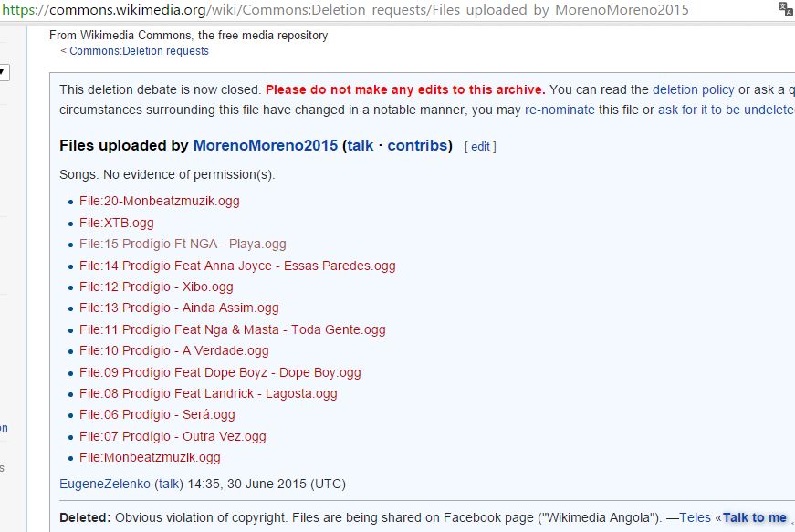Open File:20-Monbeatzmuzik.ogg red link

[x=159, y=201]
